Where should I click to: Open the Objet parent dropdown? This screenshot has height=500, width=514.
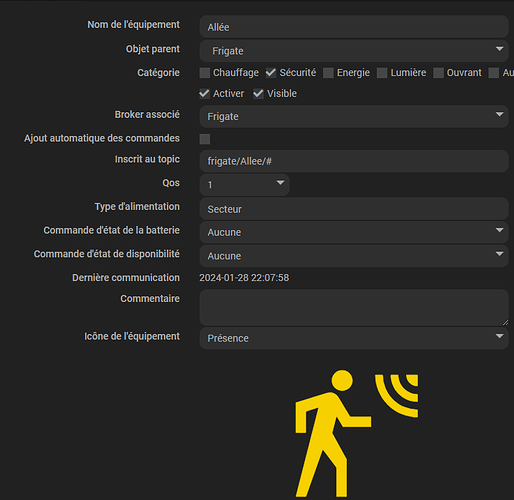point(354,51)
